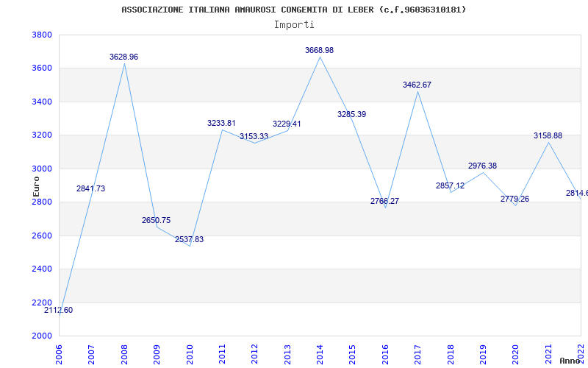Select the 3628.96 data label for 2008

pos(123,57)
